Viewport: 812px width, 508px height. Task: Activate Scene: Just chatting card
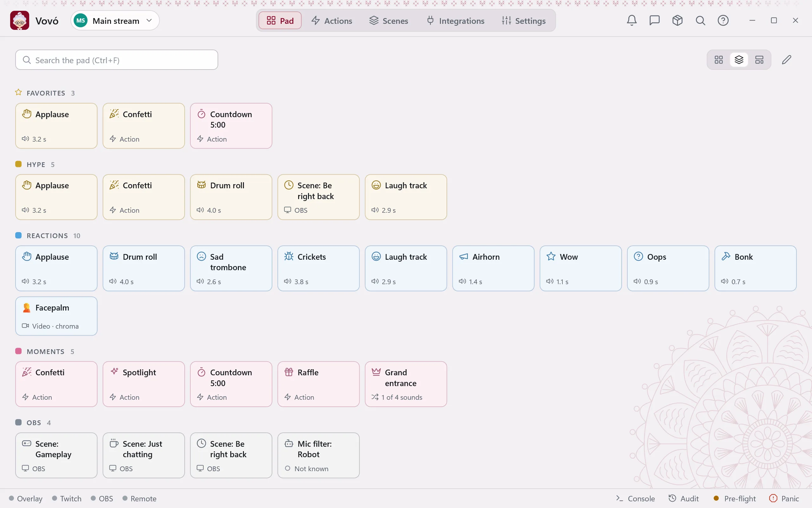[x=144, y=455]
